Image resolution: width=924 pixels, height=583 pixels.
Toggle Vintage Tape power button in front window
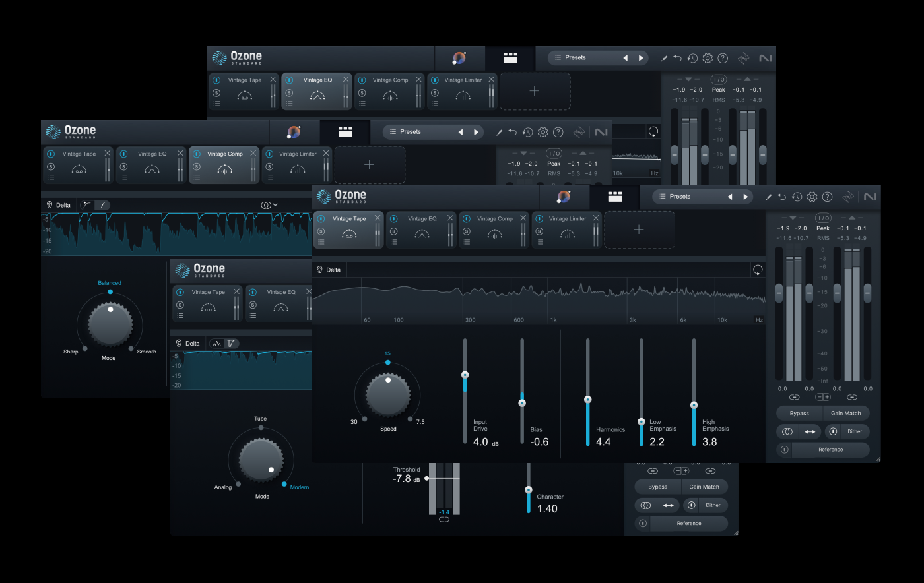tap(321, 218)
